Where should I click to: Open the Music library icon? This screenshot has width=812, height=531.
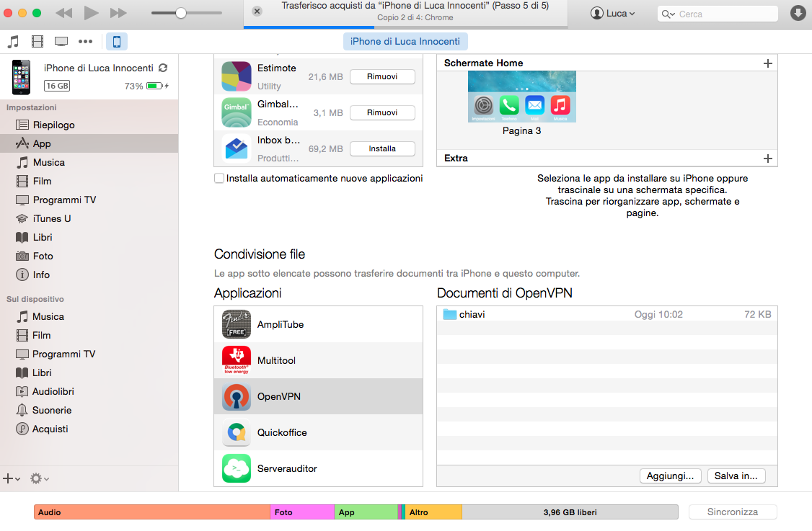14,41
